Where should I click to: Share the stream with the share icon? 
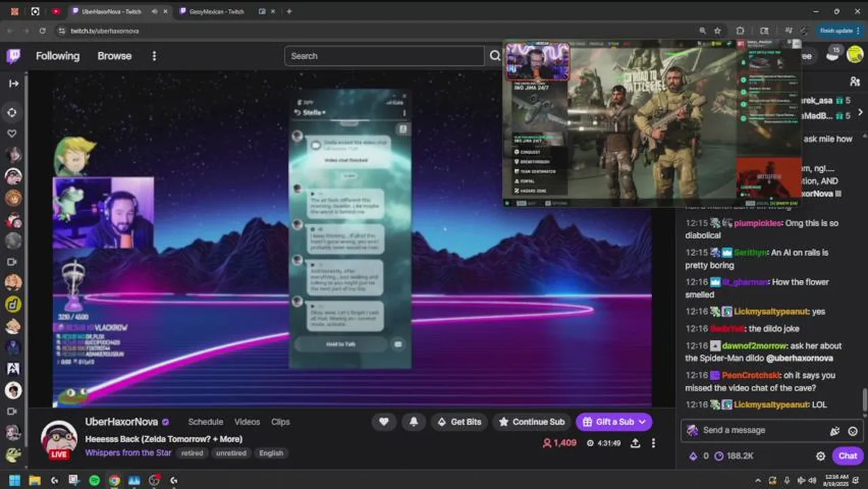pyautogui.click(x=635, y=443)
